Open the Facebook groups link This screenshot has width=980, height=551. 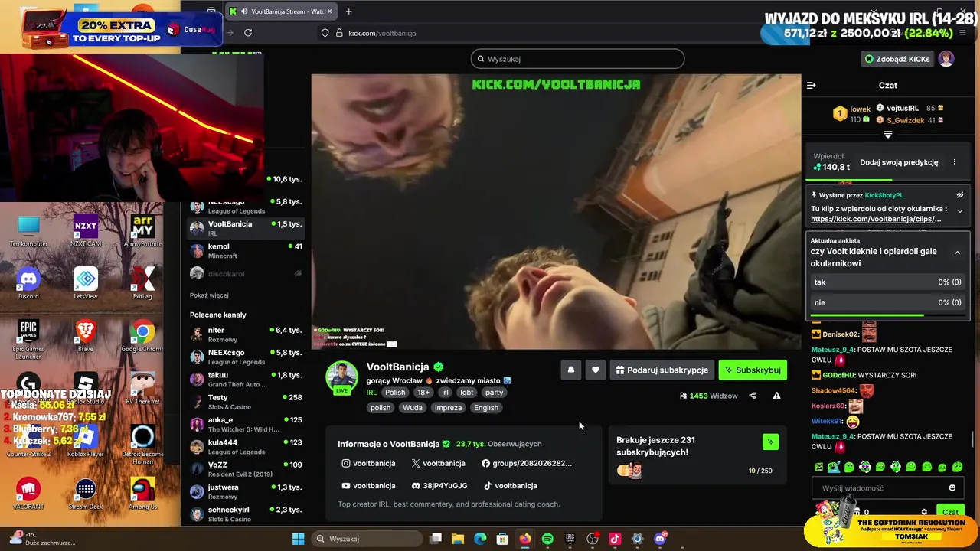point(527,463)
